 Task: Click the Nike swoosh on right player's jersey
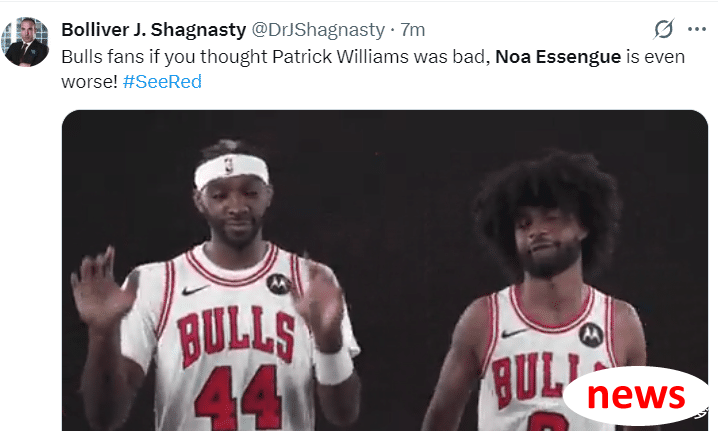point(513,333)
